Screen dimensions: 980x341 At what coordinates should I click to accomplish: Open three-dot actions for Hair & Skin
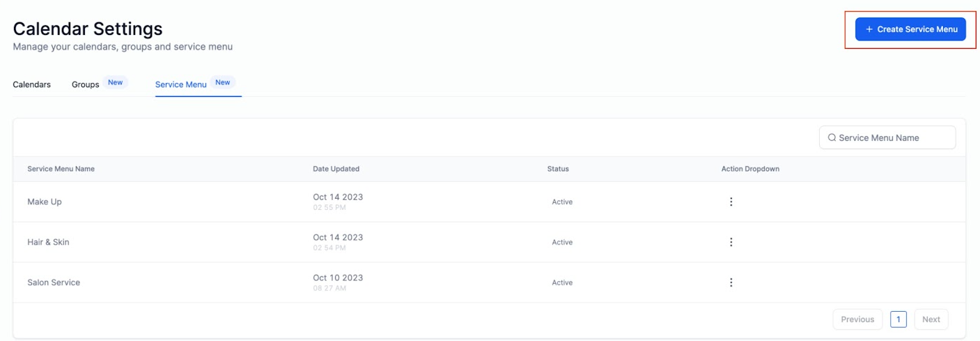pos(731,242)
